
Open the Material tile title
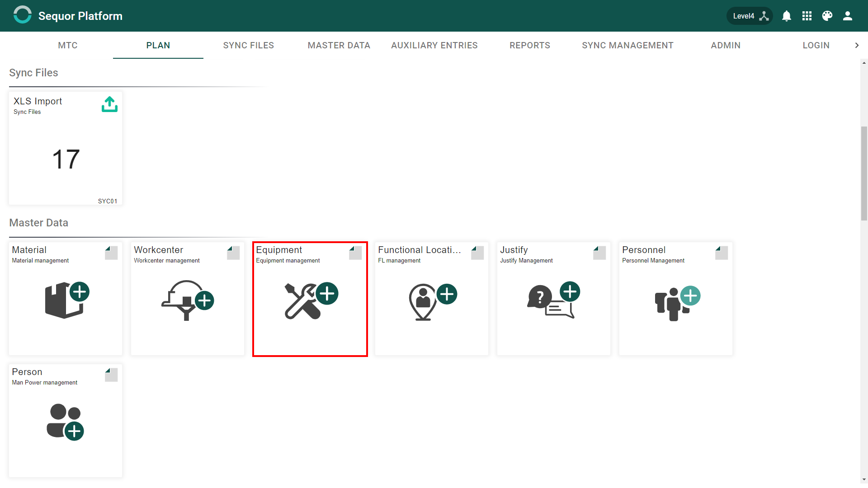click(x=29, y=250)
